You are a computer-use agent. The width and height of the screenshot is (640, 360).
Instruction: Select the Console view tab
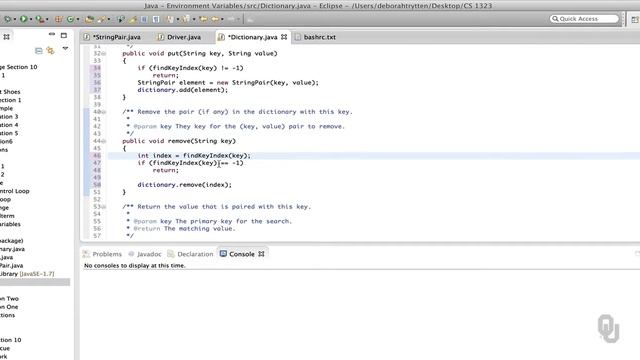[242, 254]
